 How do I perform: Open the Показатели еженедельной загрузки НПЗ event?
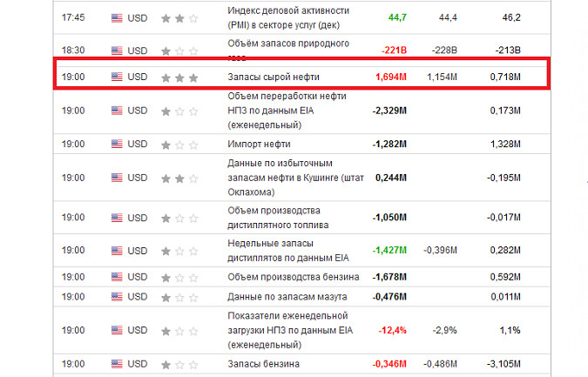coord(287,330)
